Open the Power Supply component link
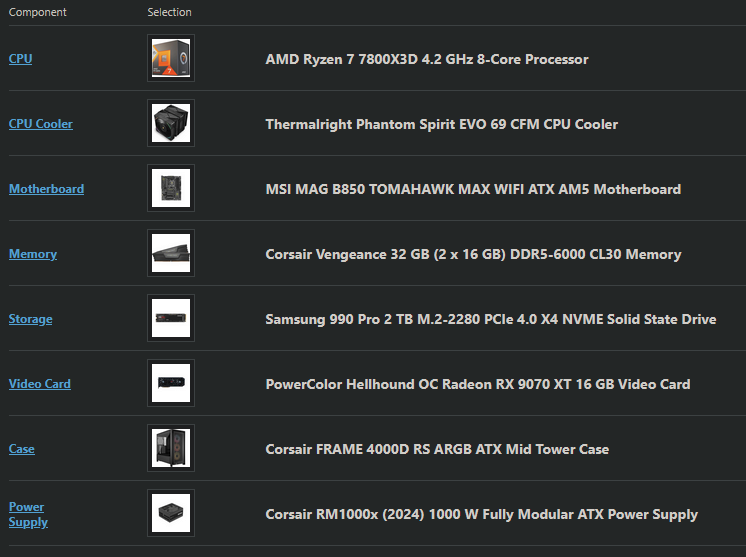This screenshot has width=746, height=557. [28, 514]
